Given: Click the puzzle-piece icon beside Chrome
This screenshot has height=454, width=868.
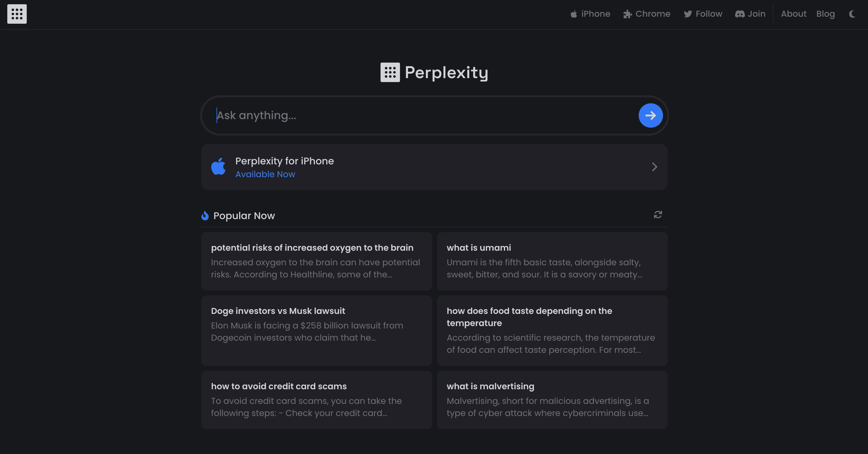Looking at the screenshot, I should point(627,14).
